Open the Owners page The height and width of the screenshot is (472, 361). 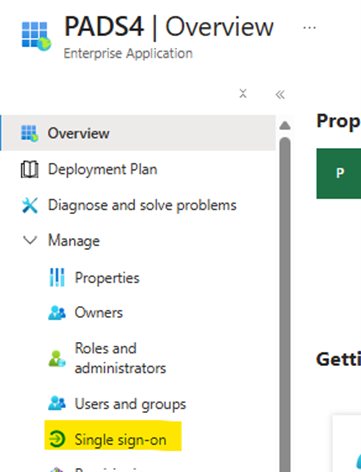pyautogui.click(x=99, y=313)
